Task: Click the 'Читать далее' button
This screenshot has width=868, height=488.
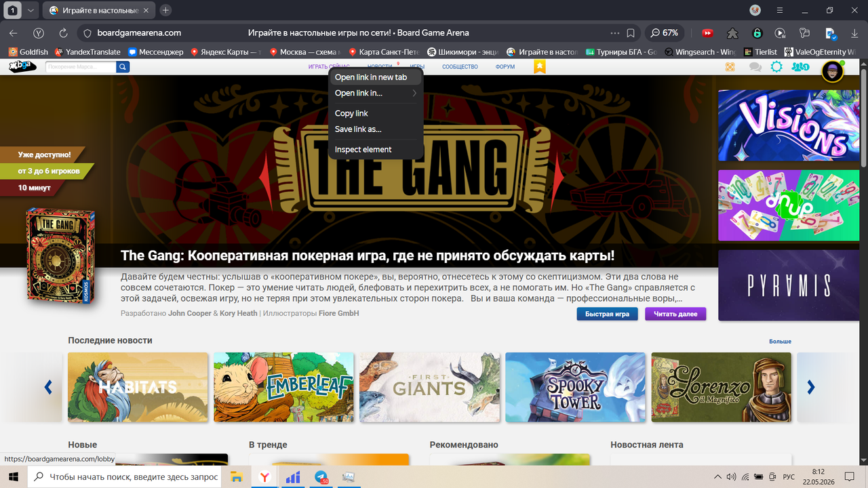Action: (675, 314)
